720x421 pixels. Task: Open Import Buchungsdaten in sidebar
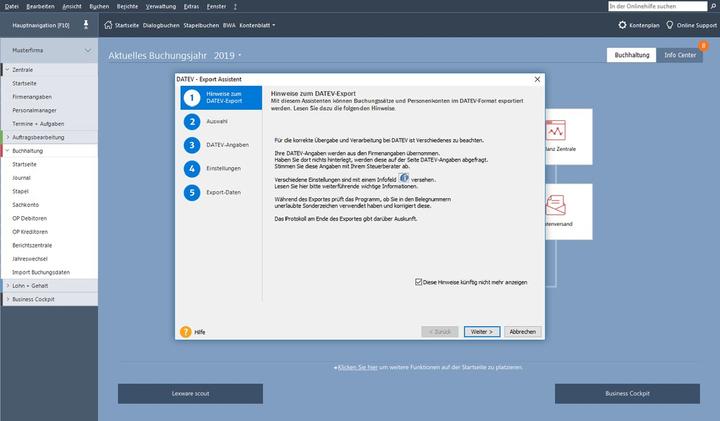pos(41,272)
